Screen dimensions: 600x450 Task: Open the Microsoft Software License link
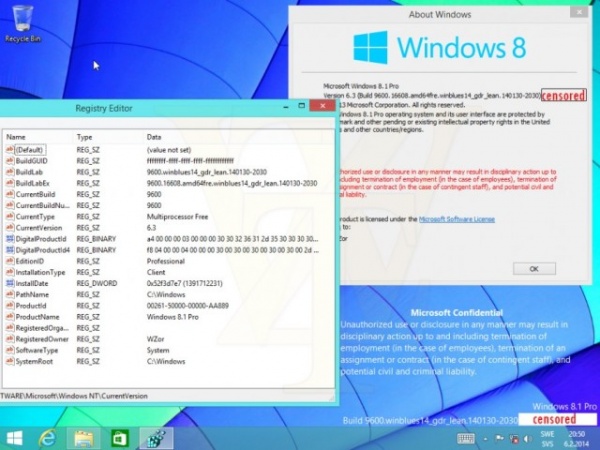(455, 217)
